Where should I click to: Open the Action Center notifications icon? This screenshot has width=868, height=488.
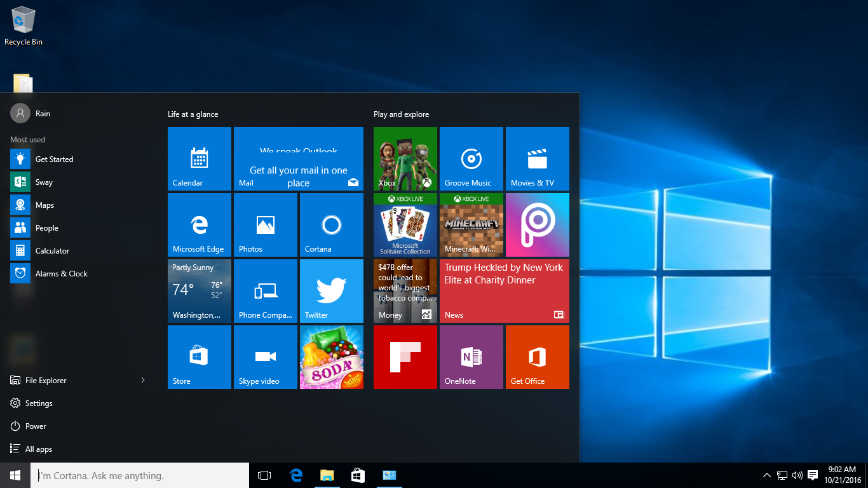point(813,475)
